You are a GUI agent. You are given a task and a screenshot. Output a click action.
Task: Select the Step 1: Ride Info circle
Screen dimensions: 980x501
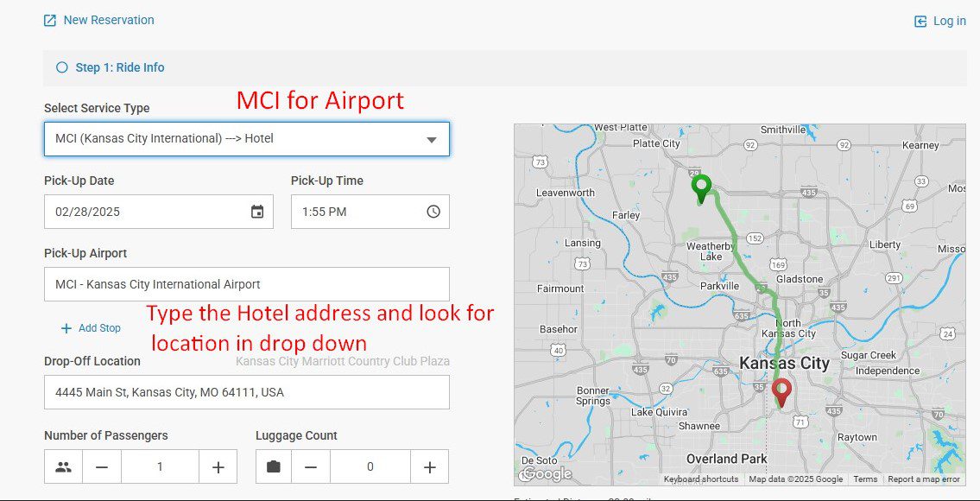click(62, 67)
